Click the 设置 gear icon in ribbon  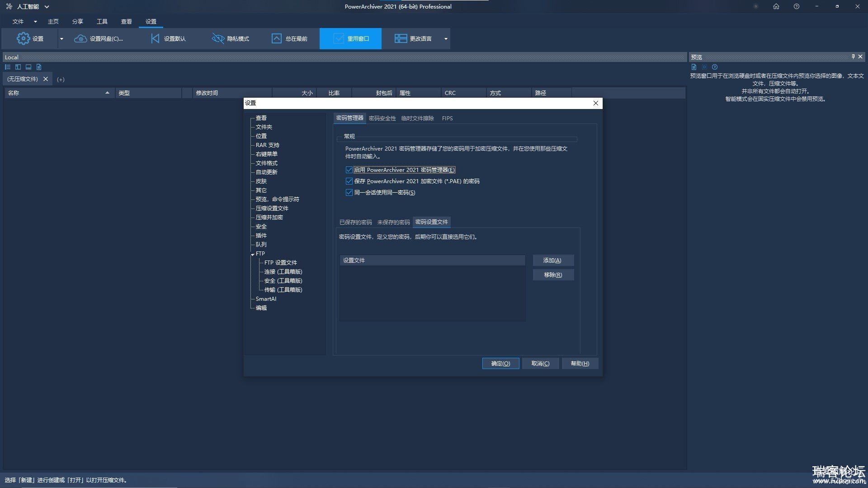tap(23, 38)
